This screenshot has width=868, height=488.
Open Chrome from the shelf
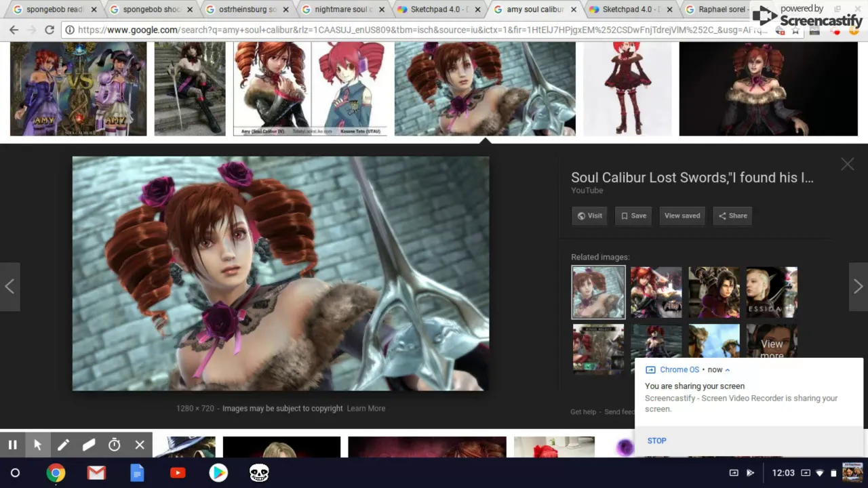(x=56, y=473)
